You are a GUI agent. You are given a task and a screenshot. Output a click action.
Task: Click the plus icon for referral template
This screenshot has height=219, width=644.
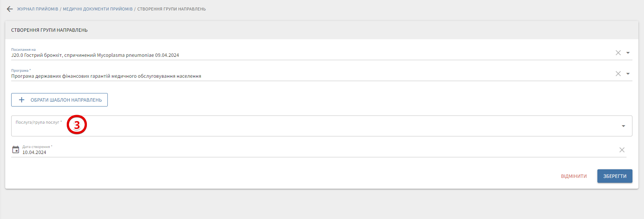[22, 100]
